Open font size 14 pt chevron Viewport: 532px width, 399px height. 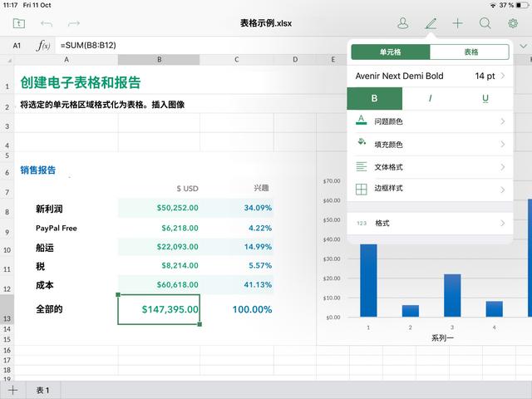coord(502,76)
